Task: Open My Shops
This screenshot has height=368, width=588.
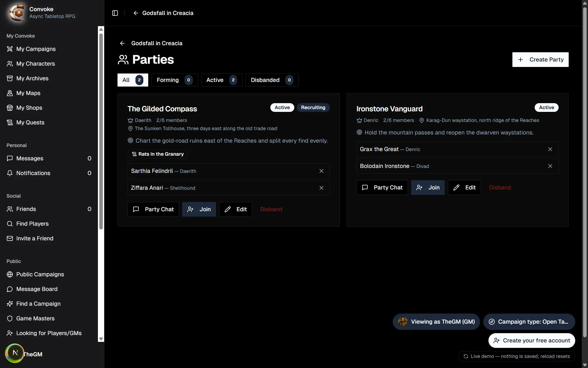Action: pyautogui.click(x=49, y=108)
